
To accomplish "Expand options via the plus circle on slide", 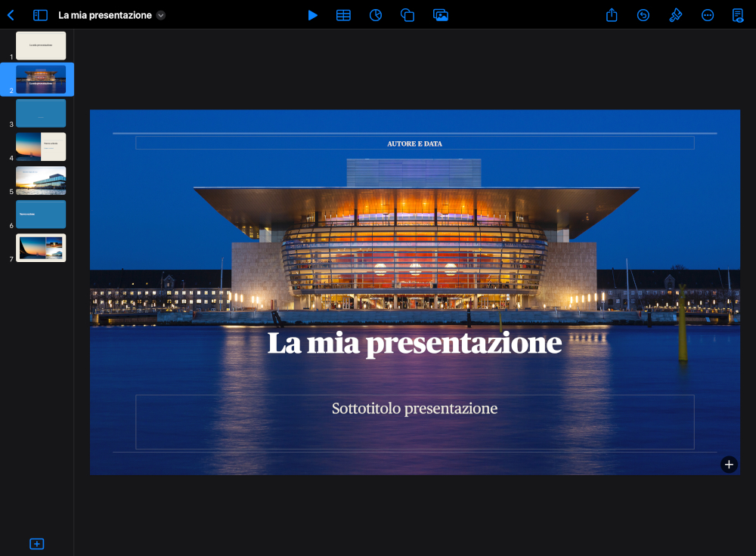I will coord(728,464).
